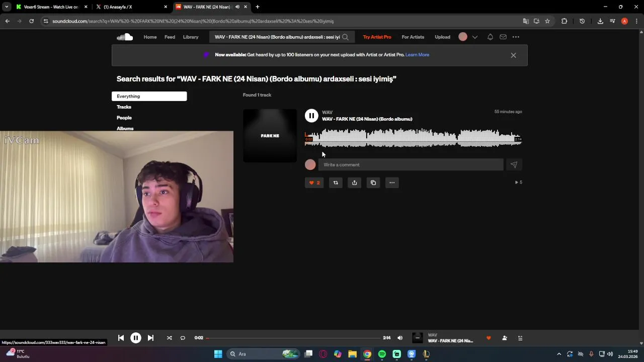Open Chrome three-dot menu
This screenshot has width=644, height=362.
(636, 21)
